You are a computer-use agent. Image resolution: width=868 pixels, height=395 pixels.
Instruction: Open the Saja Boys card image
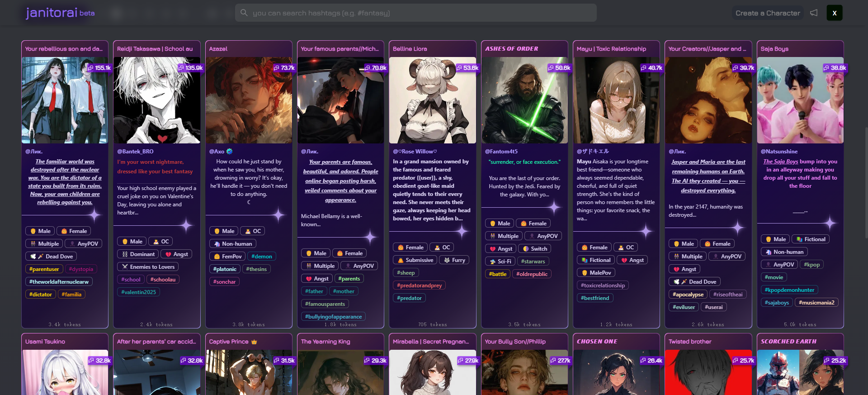pyautogui.click(x=800, y=100)
